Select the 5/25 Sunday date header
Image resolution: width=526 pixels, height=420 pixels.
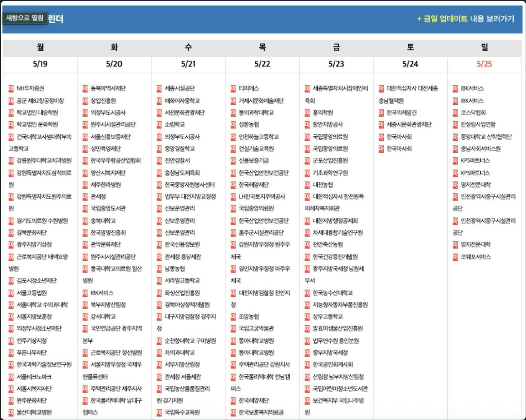484,64
